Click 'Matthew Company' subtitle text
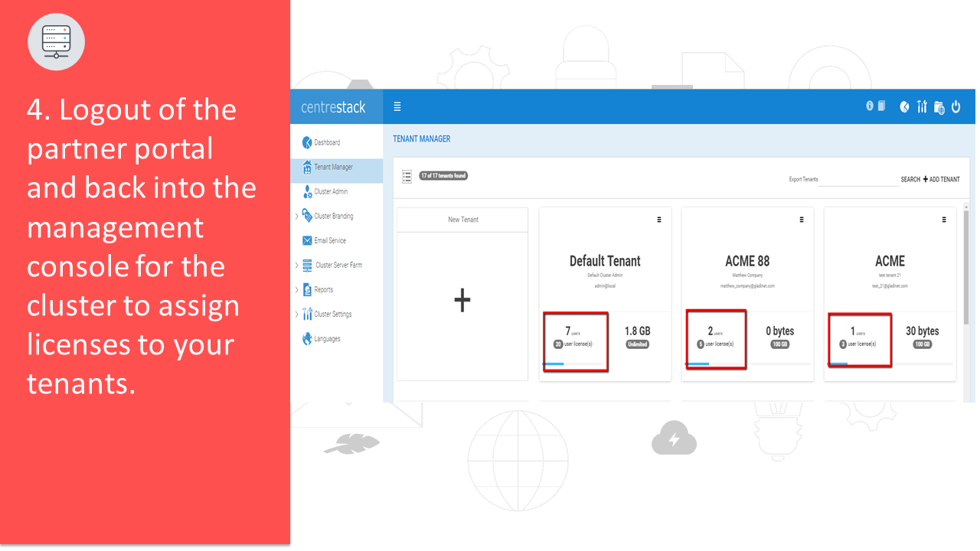Viewport: 980px width, 551px height. 747,275
